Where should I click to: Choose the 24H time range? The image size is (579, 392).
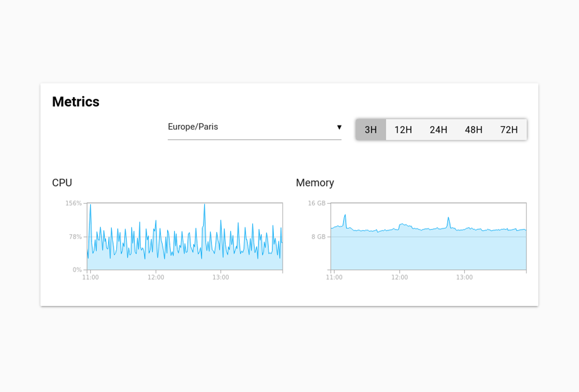pyautogui.click(x=438, y=129)
